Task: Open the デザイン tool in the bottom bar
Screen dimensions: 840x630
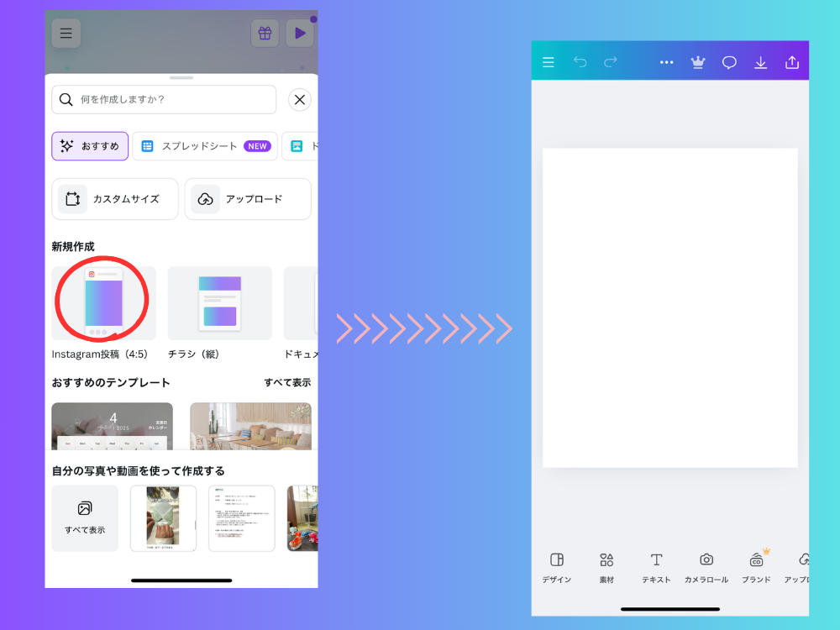Action: (556, 568)
